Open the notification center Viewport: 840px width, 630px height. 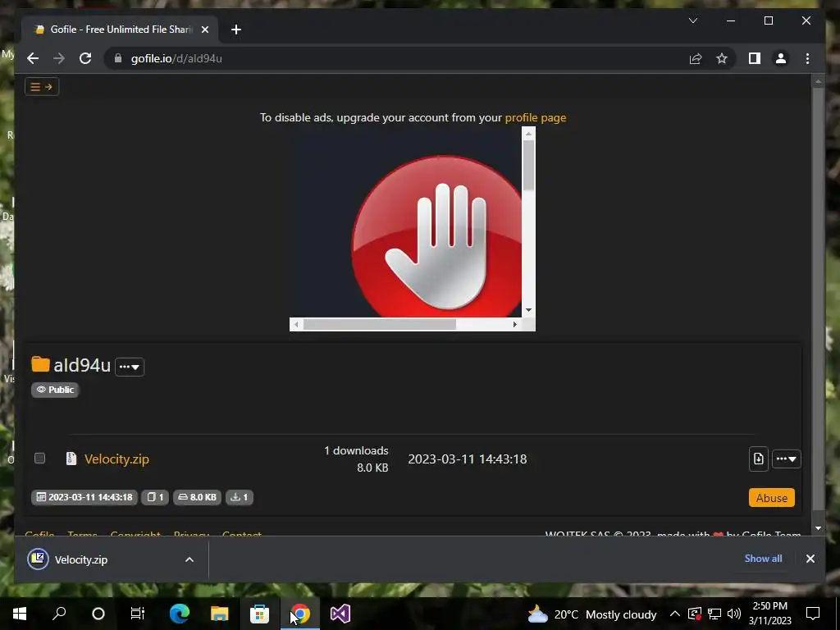click(x=813, y=614)
